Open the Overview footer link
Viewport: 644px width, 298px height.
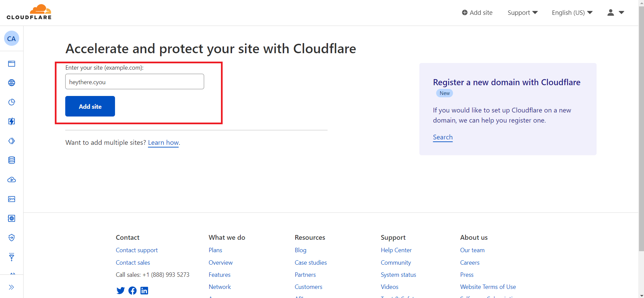point(221,263)
